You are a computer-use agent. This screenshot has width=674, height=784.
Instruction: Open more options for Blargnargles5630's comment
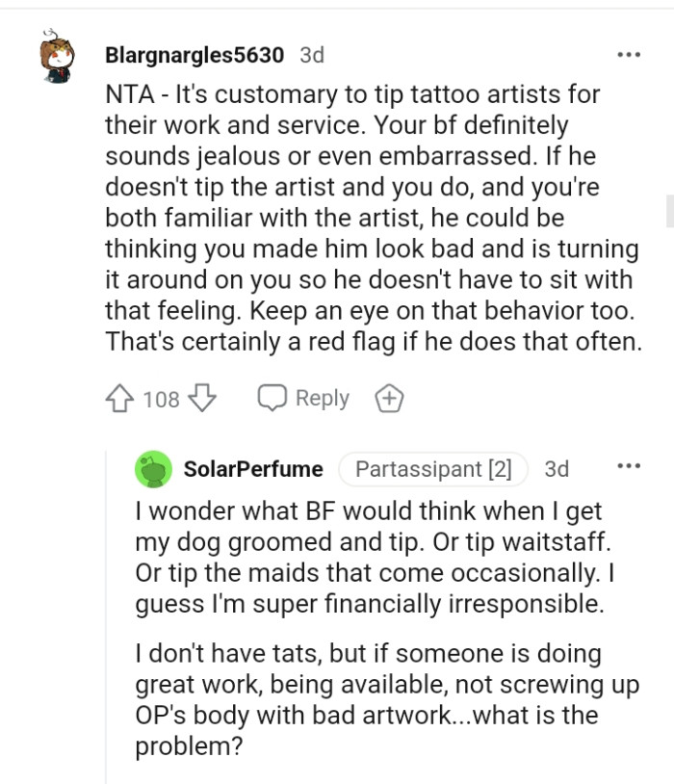[x=628, y=55]
